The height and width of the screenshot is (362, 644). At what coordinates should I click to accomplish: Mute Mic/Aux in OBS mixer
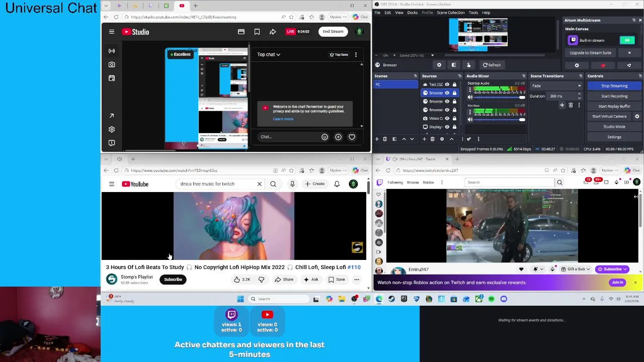470,120
